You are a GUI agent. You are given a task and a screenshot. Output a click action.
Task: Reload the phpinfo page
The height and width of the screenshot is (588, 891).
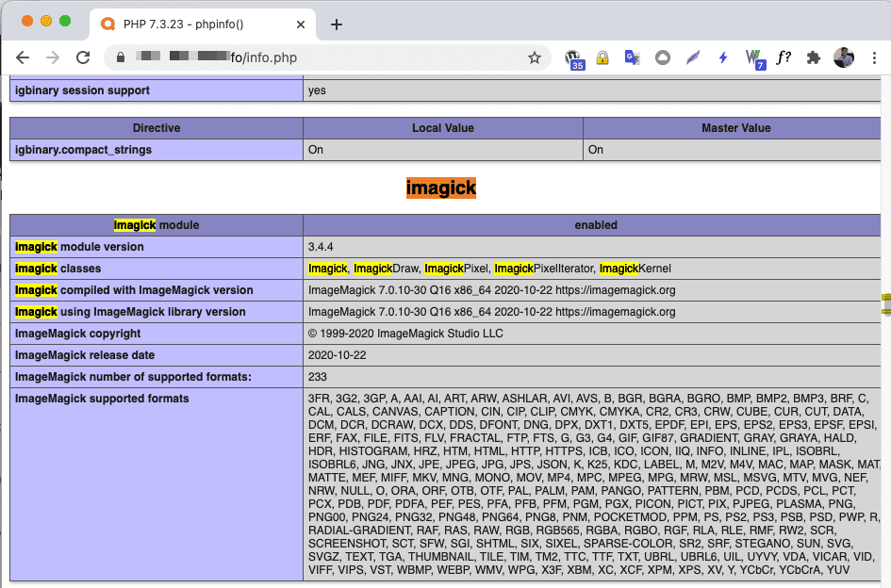point(83,57)
